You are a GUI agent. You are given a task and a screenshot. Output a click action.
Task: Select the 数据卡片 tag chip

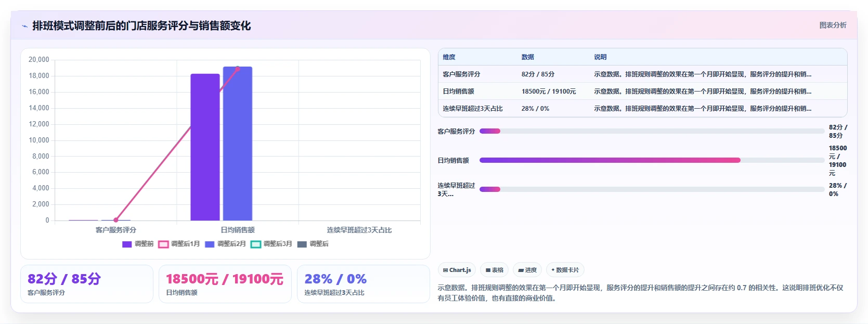point(565,270)
